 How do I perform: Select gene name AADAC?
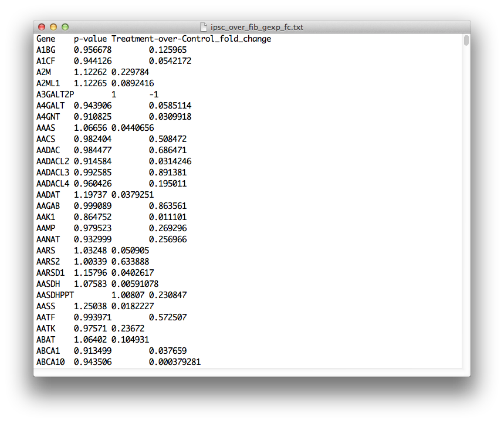point(48,150)
